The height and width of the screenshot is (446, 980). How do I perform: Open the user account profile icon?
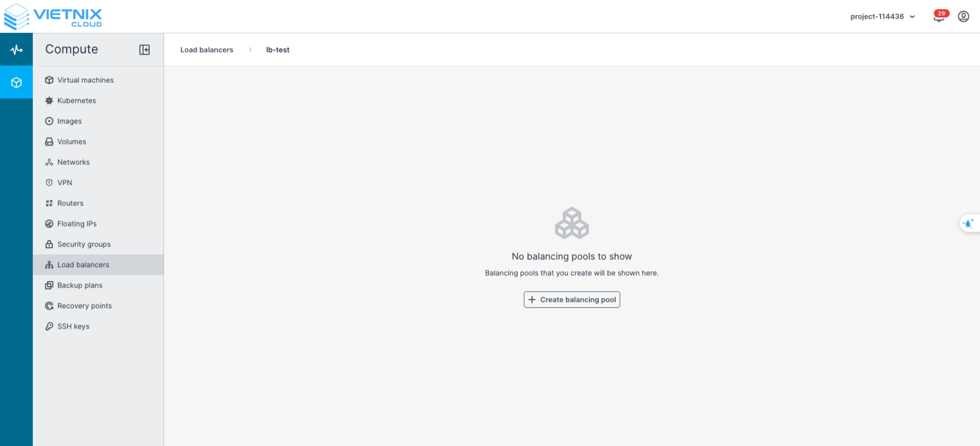pyautogui.click(x=964, y=16)
